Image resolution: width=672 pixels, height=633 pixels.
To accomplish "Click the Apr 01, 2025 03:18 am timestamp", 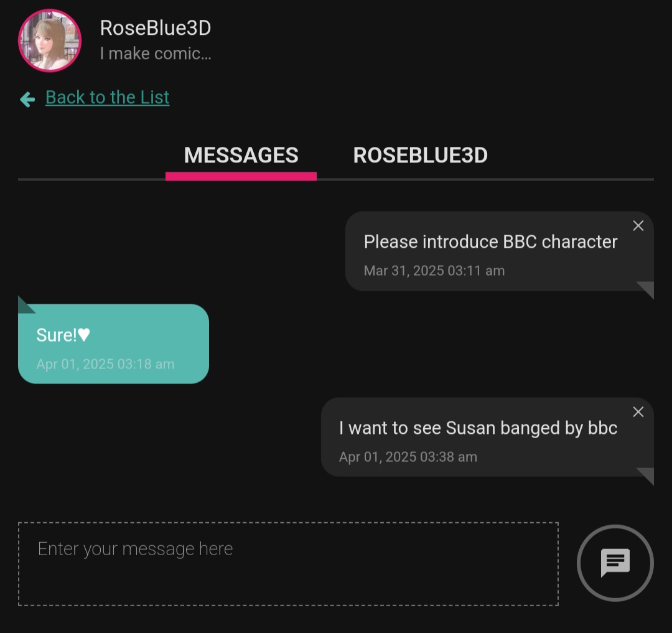I will pos(105,364).
